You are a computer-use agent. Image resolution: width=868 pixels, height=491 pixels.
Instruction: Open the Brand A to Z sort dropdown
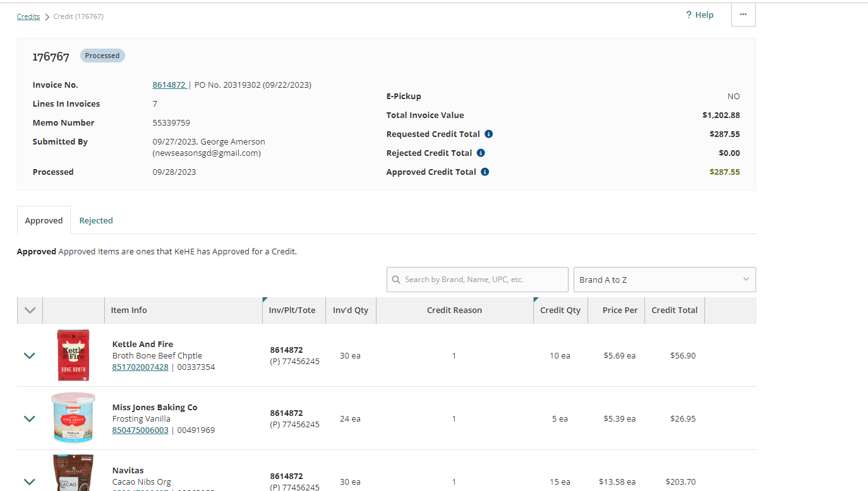click(665, 280)
